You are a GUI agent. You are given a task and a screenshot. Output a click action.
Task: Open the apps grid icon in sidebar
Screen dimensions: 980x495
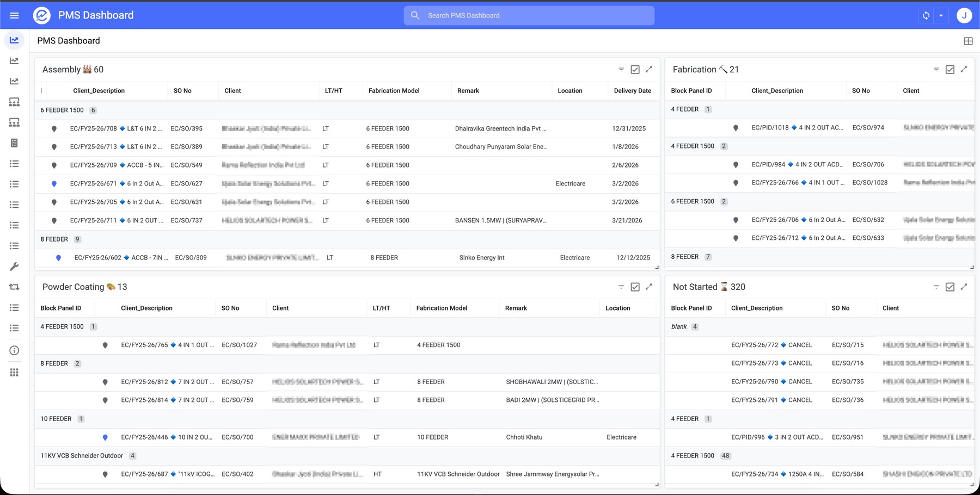(x=15, y=372)
